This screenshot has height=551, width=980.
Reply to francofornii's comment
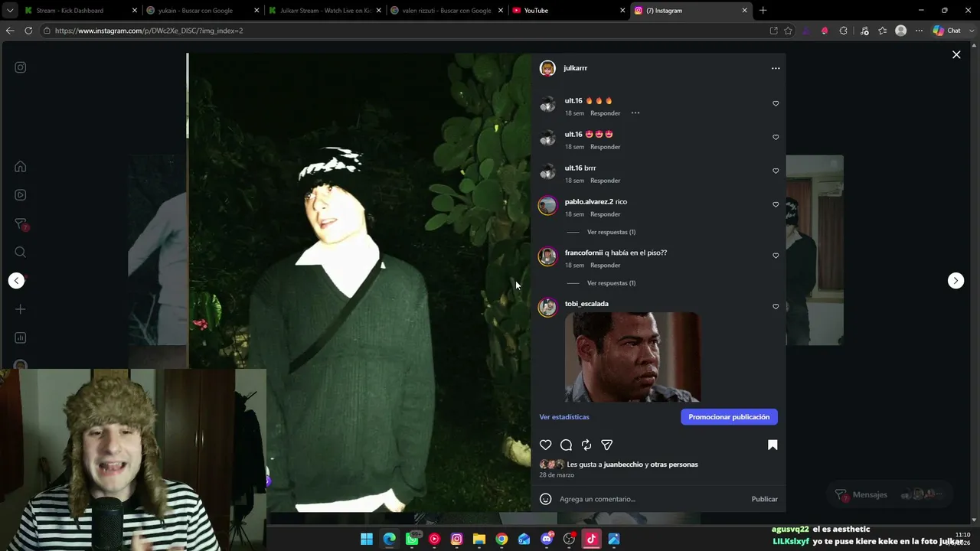click(x=605, y=266)
